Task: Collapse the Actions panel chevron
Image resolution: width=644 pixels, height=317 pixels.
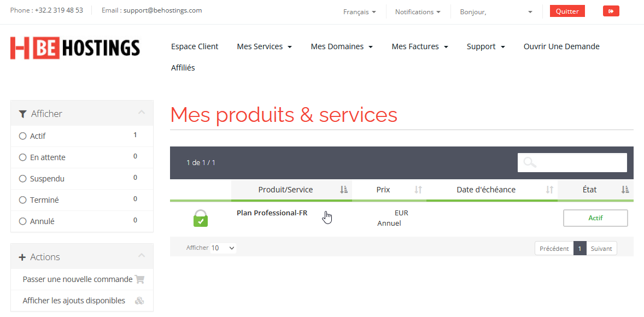Action: pos(142,255)
